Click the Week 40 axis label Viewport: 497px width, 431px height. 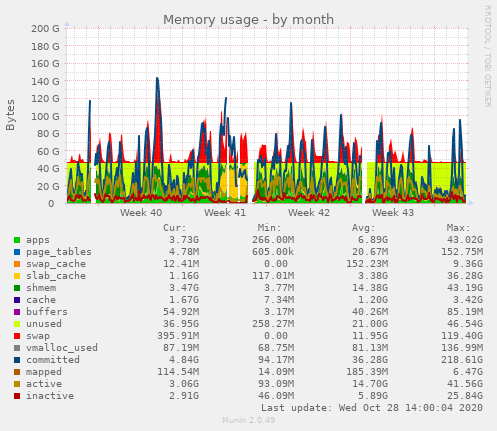point(141,213)
